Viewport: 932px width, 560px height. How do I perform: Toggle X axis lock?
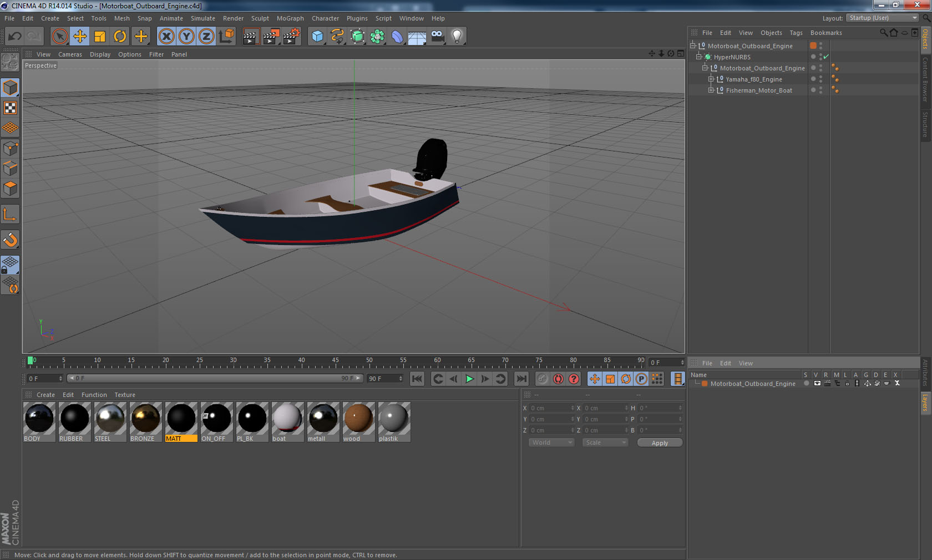point(166,37)
